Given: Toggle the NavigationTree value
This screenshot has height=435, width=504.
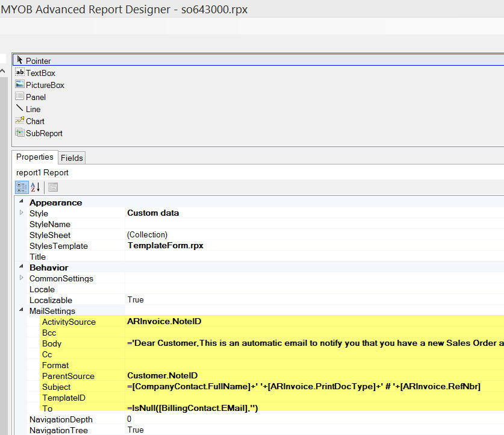Looking at the screenshot, I should pyautogui.click(x=181, y=430).
